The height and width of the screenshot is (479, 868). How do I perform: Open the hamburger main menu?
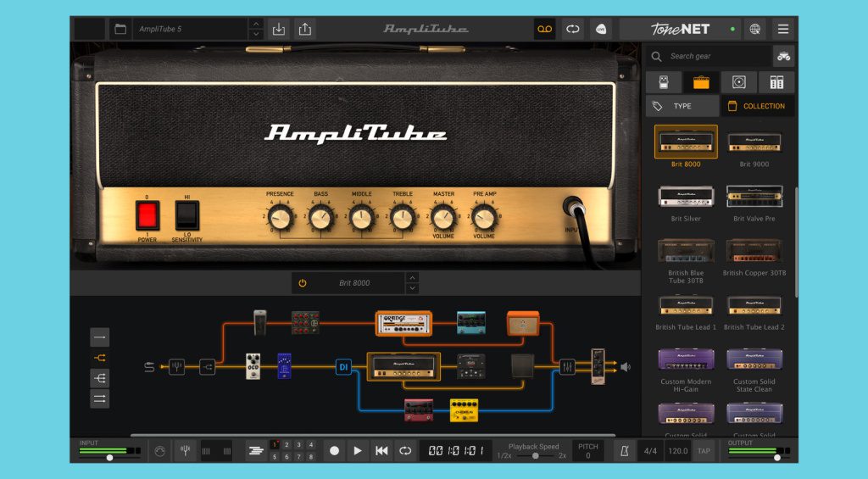coord(782,29)
